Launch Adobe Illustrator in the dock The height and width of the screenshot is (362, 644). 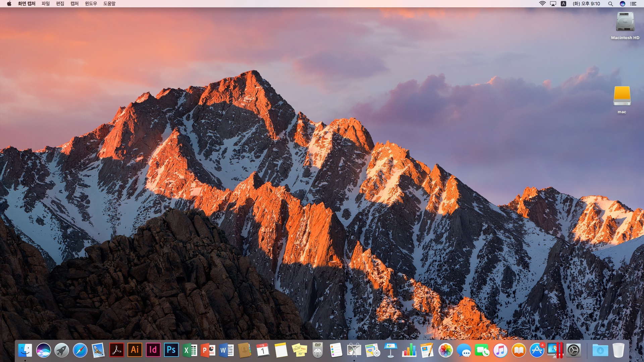(x=135, y=350)
